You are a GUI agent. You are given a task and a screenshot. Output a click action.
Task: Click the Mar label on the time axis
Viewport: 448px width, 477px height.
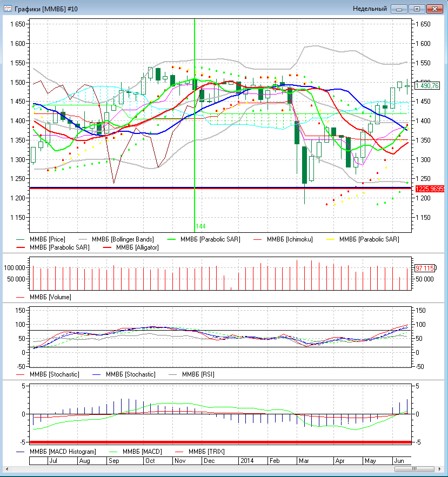[304, 461]
